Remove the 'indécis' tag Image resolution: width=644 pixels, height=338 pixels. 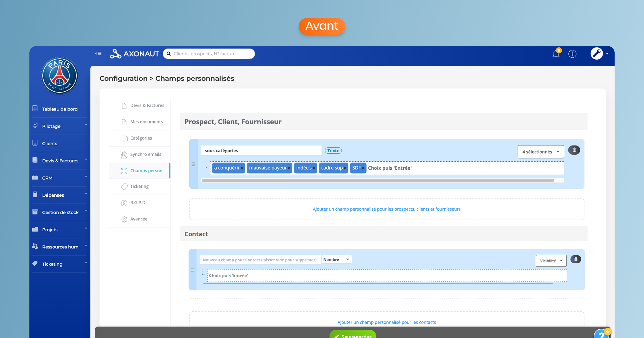pyautogui.click(x=314, y=168)
